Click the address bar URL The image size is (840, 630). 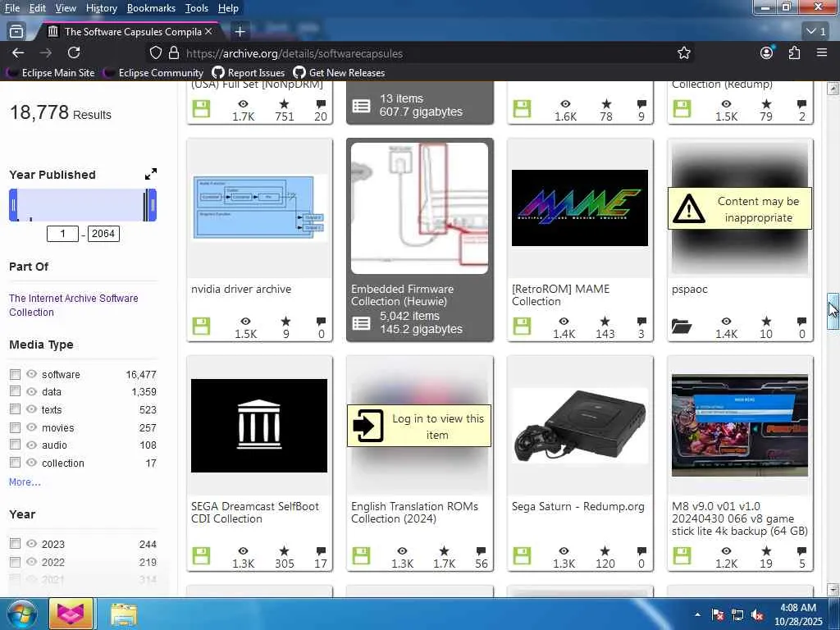coord(294,53)
